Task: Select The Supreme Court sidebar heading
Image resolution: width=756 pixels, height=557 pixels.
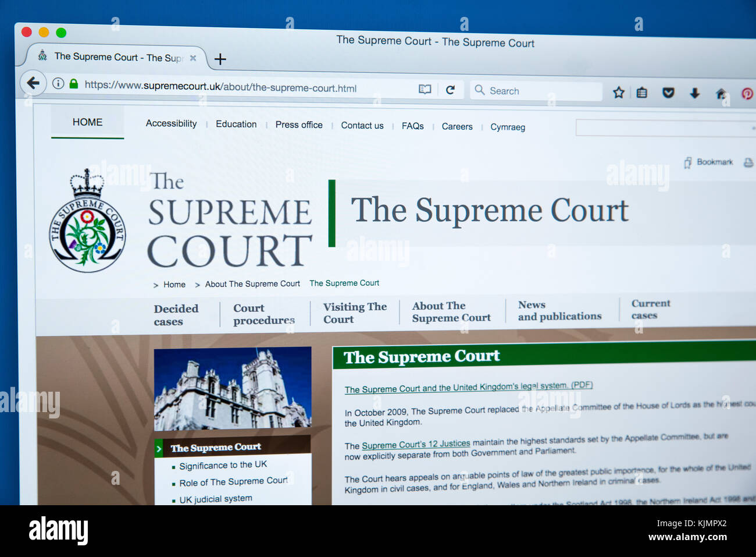Action: tap(216, 448)
